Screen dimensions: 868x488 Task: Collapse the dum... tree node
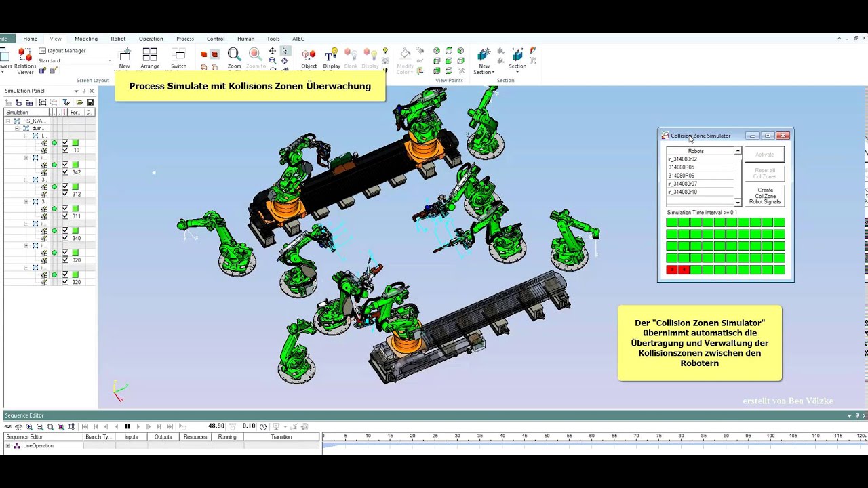[x=18, y=128]
